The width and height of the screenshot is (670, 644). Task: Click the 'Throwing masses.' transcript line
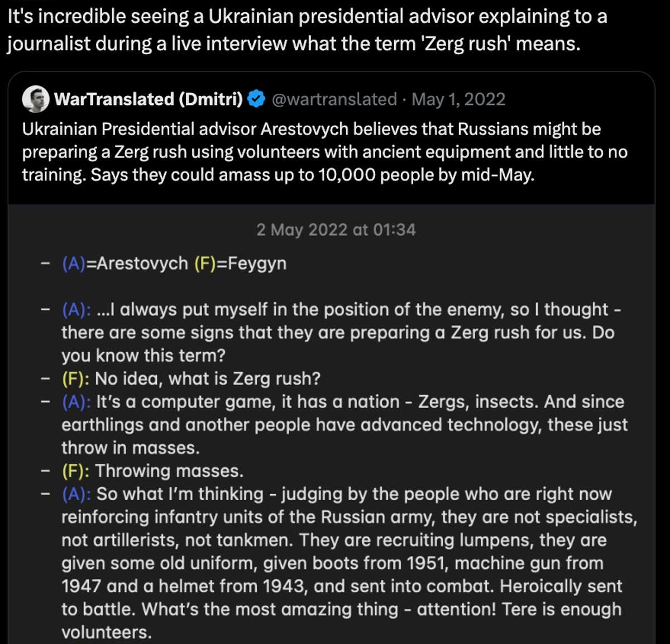point(169,471)
